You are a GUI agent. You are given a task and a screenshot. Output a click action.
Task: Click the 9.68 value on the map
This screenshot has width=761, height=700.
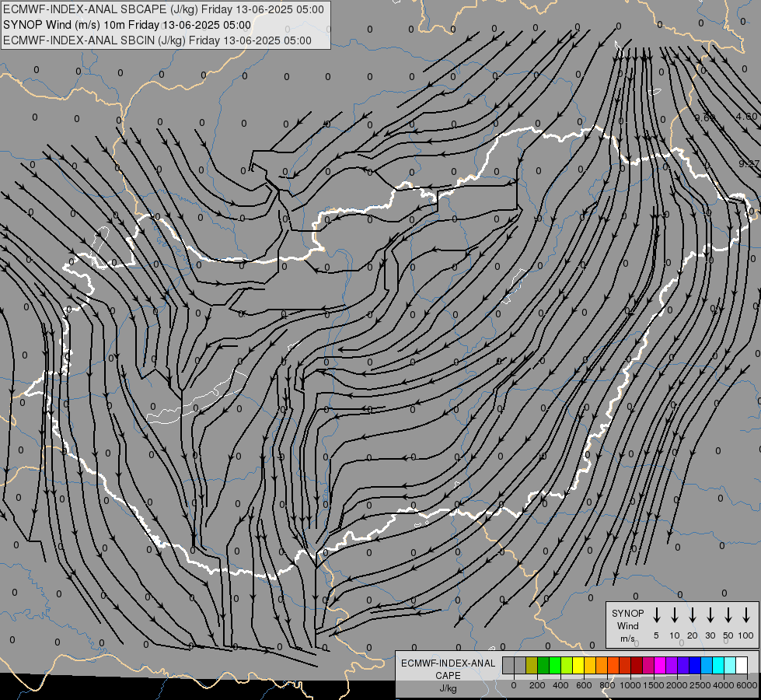705,117
